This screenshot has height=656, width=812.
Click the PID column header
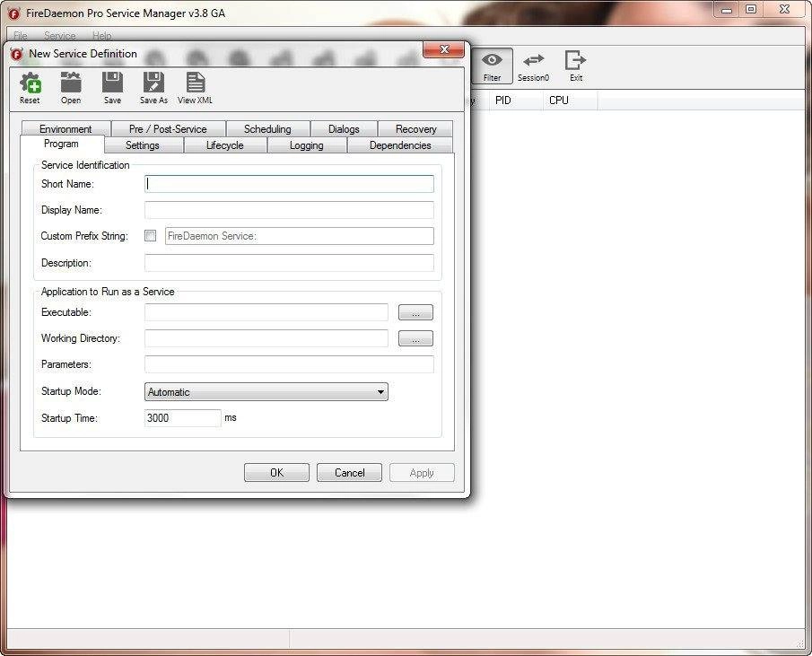click(515, 100)
